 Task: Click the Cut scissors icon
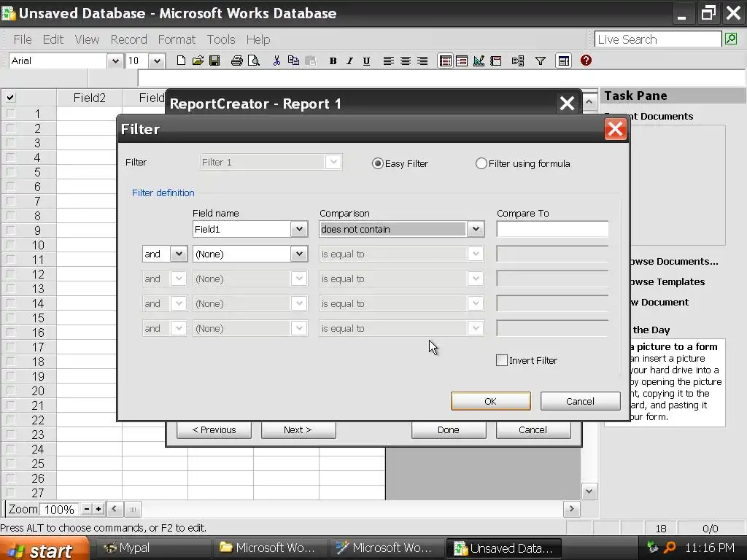point(276,61)
